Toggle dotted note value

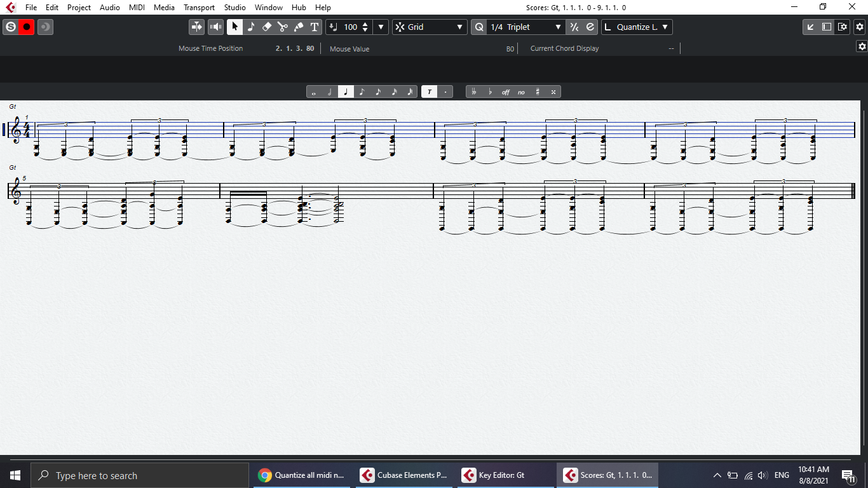[445, 91]
